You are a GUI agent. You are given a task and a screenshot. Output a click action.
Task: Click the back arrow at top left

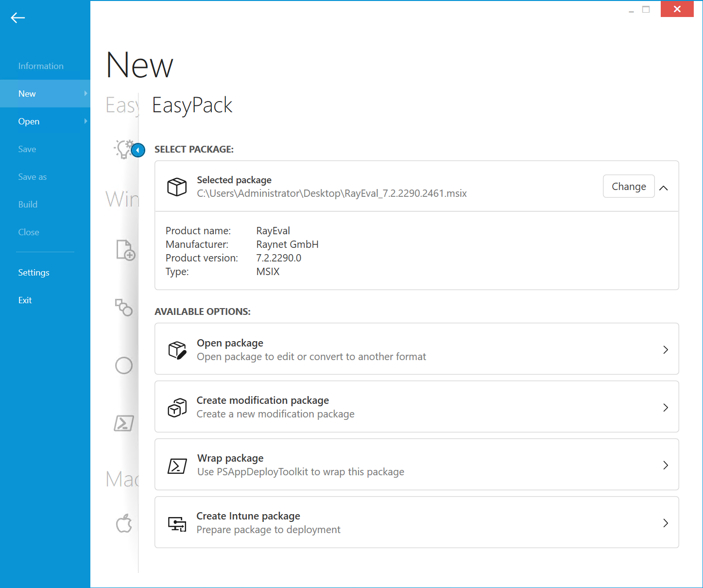point(17,17)
